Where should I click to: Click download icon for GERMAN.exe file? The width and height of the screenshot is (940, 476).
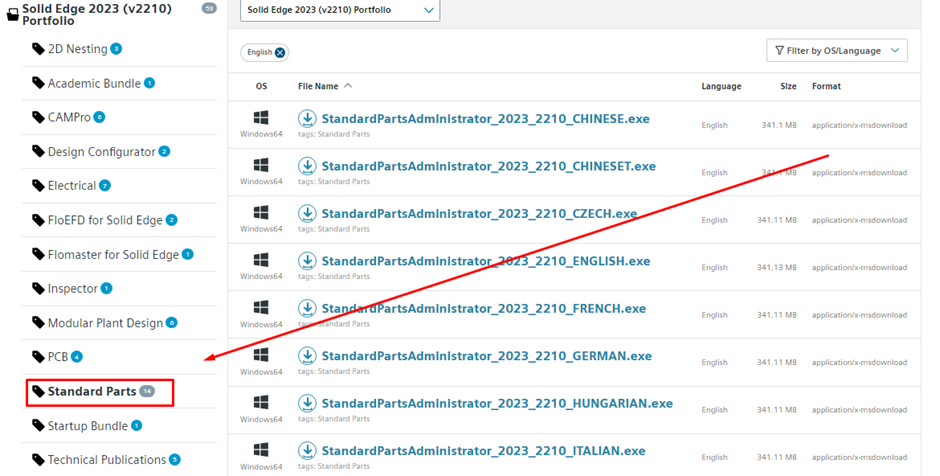[x=307, y=356]
